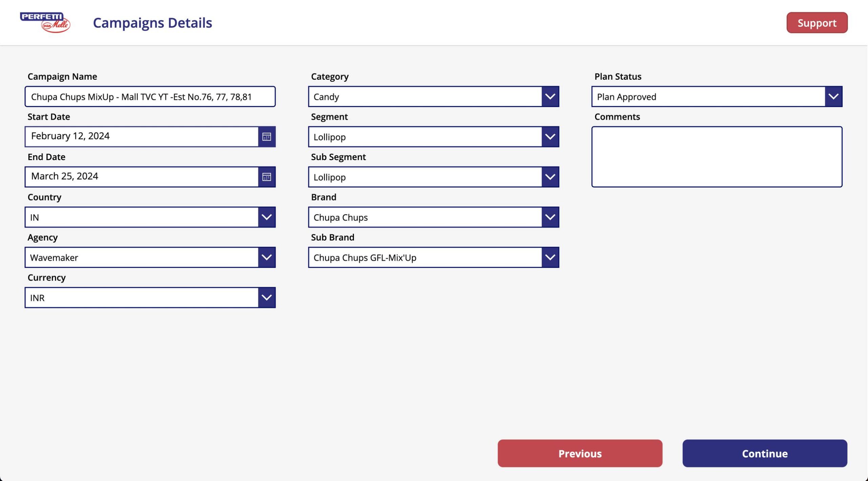Toggle the Lollipop segment selection
868x481 pixels.
[x=550, y=136]
